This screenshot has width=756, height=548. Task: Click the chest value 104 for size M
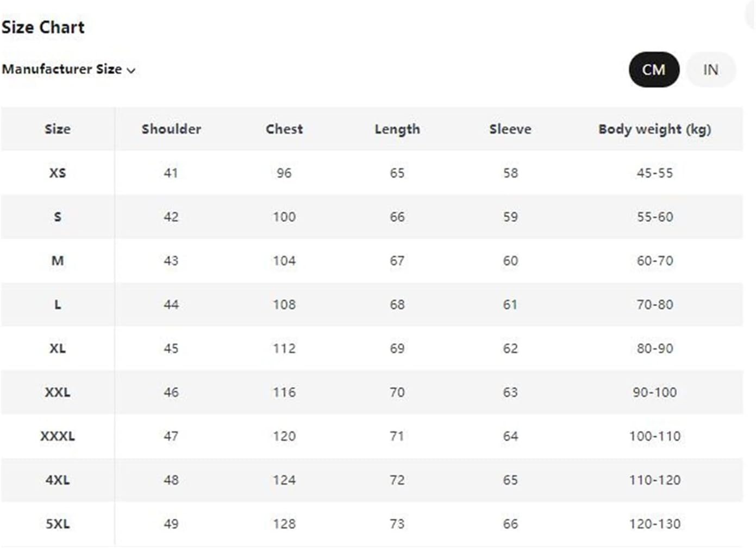tap(284, 261)
